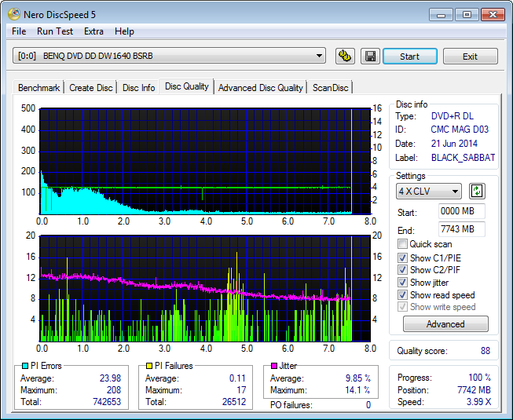
Task: Click the disabled Show write speed checkbox
Action: coord(402,307)
